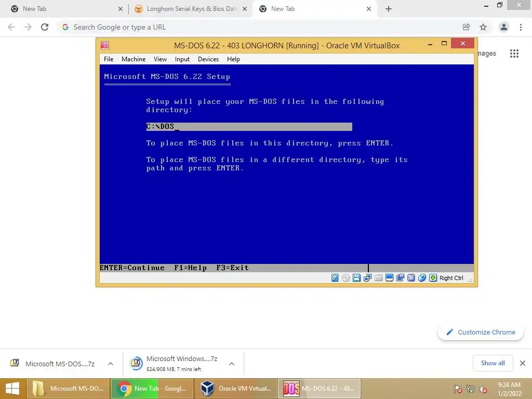
Task: Switch to Oracle VM VirtualBox Manager taskbar item
Action: point(236,389)
